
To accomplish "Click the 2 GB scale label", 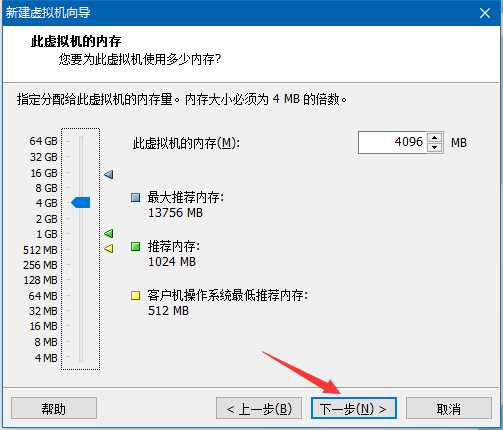I will [46, 219].
